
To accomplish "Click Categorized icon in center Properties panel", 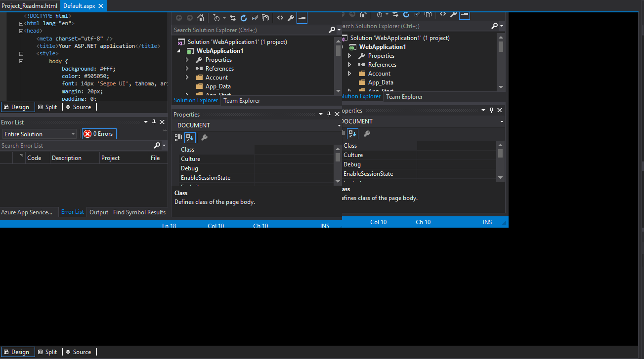I will (178, 138).
